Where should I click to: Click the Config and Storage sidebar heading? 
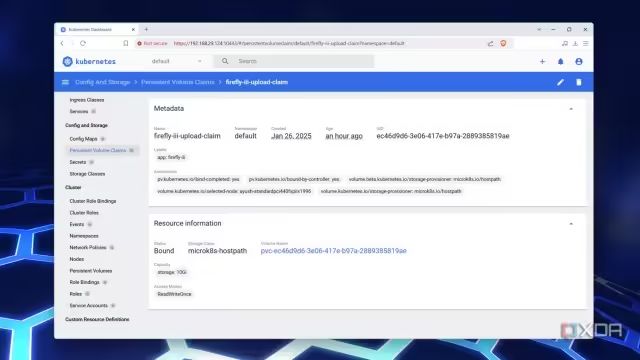click(87, 125)
